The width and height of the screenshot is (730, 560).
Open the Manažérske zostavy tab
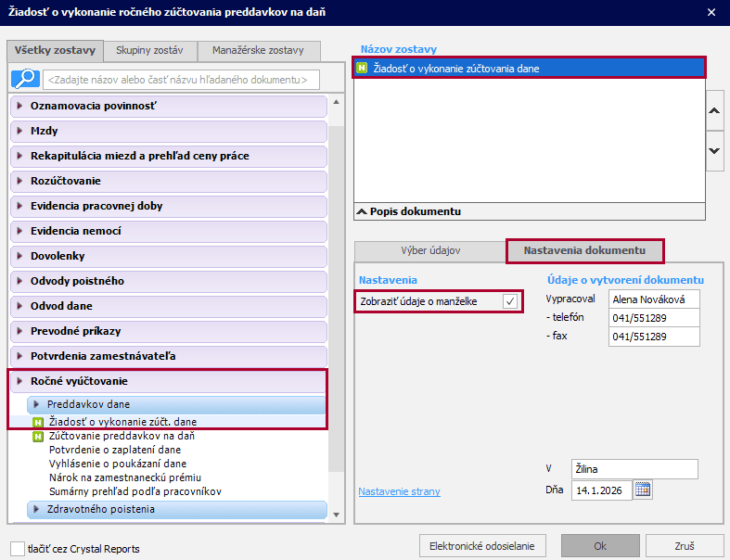tap(259, 51)
